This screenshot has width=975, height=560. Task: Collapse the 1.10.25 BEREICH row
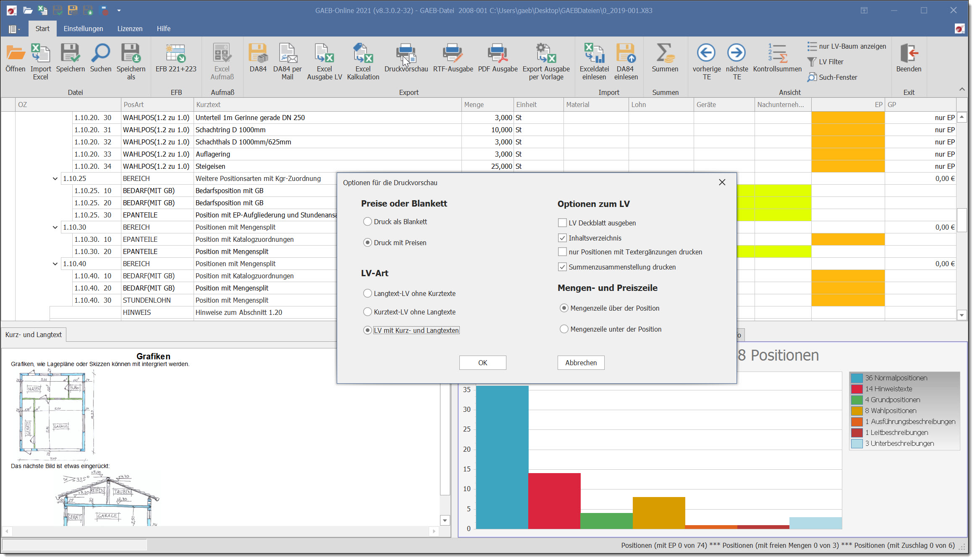[55, 178]
